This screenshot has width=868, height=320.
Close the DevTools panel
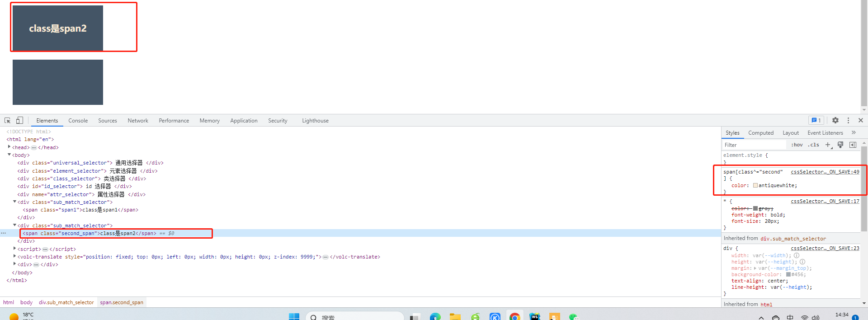tap(861, 120)
